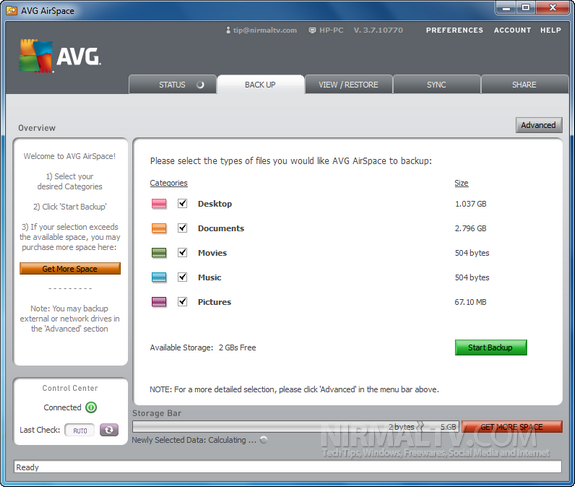575x487 pixels.
Task: Open the SHARE tab
Action: click(524, 85)
